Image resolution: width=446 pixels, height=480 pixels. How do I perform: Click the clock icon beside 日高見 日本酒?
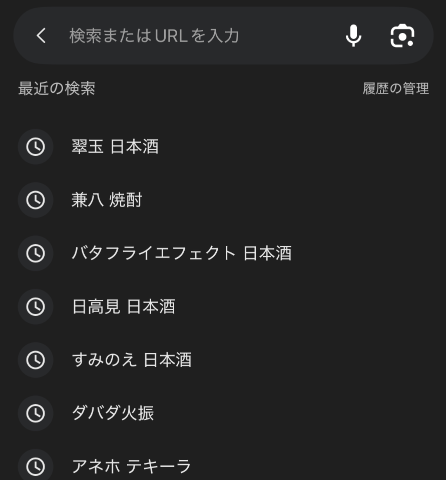[x=36, y=307]
